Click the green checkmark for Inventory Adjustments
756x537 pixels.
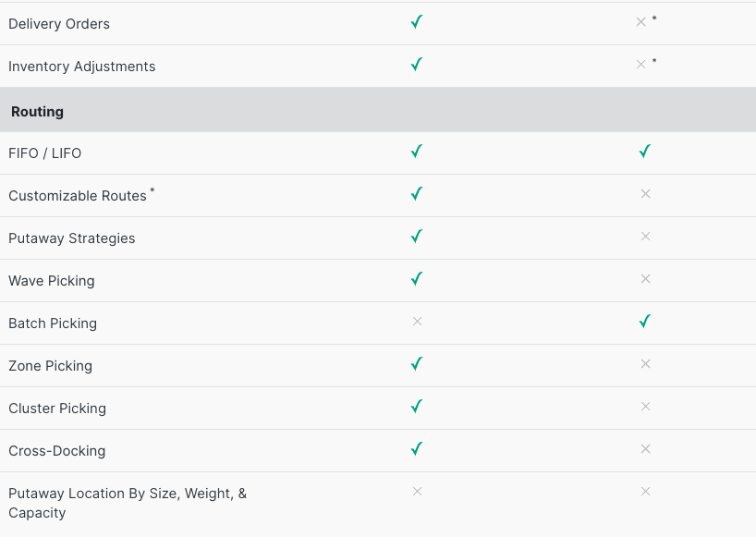coord(417,65)
